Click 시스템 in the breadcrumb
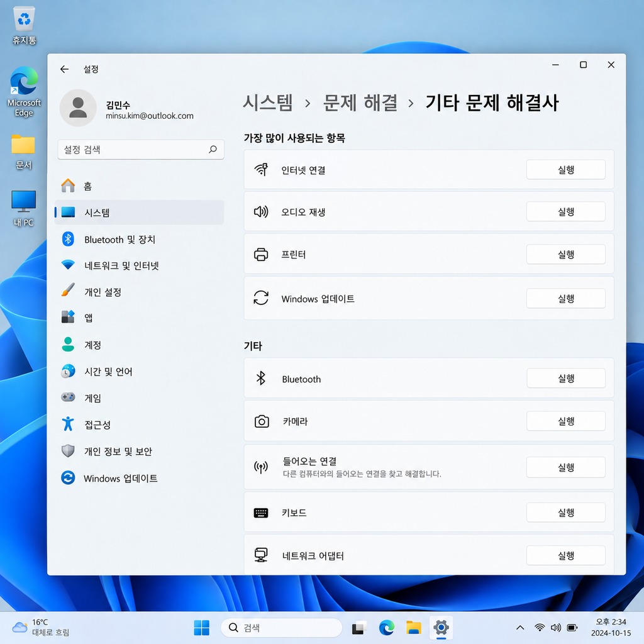Viewport: 644px width, 644px height. [x=268, y=103]
